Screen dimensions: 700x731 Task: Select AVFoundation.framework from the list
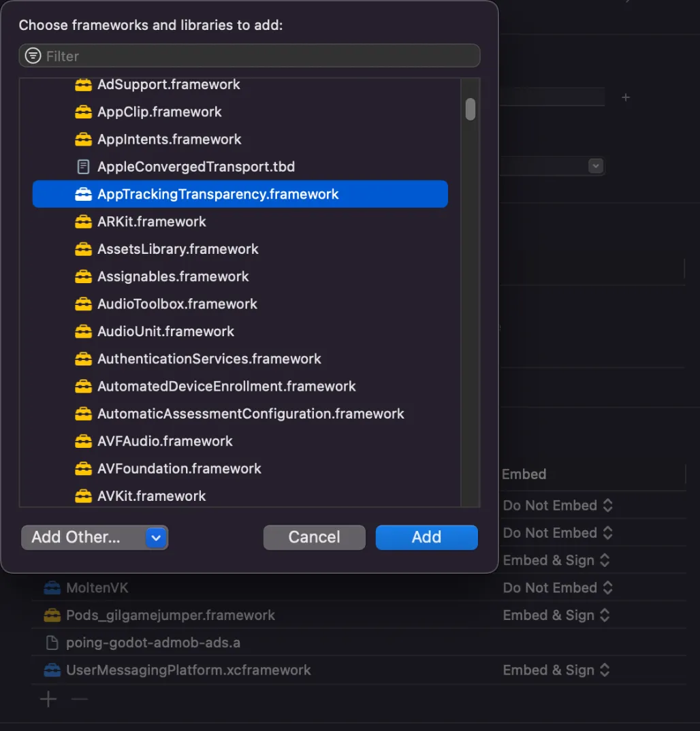pyautogui.click(x=179, y=469)
